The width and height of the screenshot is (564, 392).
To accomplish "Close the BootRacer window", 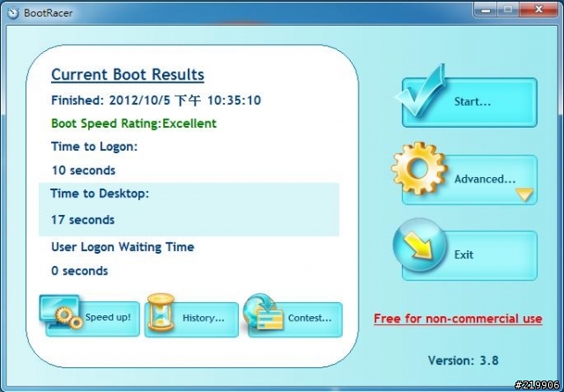I will point(538,10).
